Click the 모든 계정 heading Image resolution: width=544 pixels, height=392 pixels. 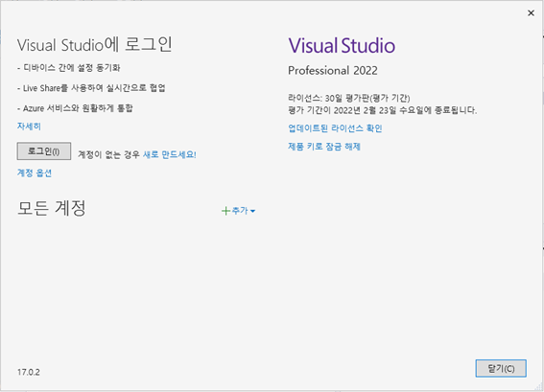(52, 208)
